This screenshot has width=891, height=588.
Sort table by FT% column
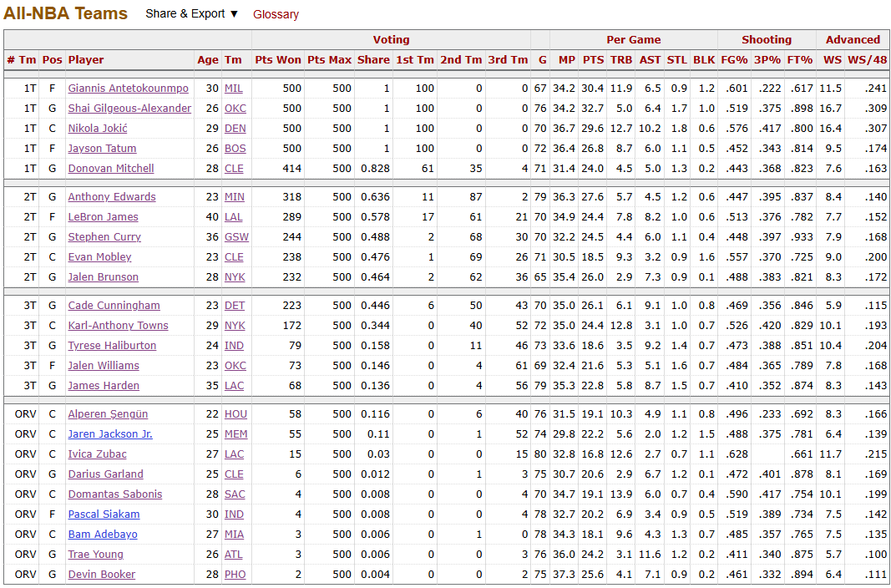tap(800, 59)
